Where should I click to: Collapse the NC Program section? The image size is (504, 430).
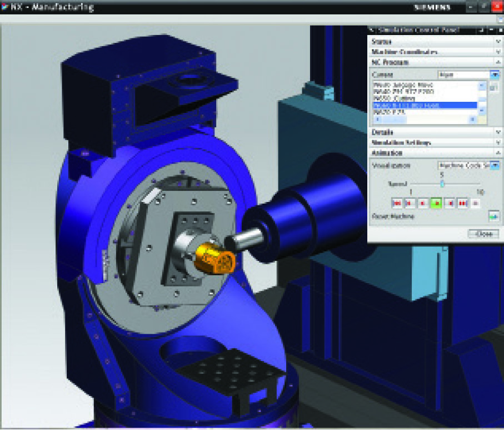coord(498,62)
